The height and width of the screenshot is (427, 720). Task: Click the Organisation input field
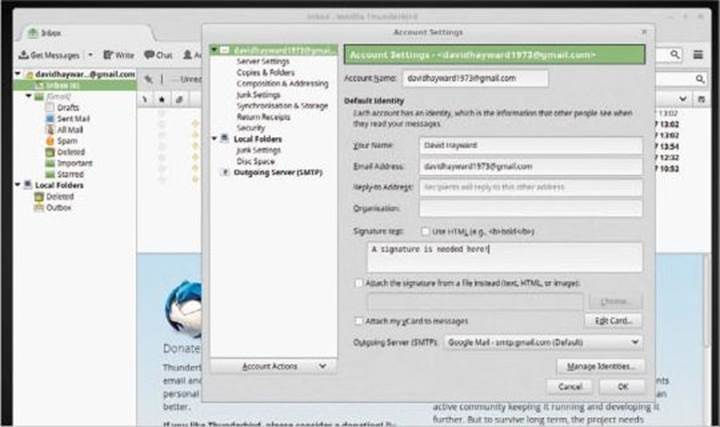530,208
